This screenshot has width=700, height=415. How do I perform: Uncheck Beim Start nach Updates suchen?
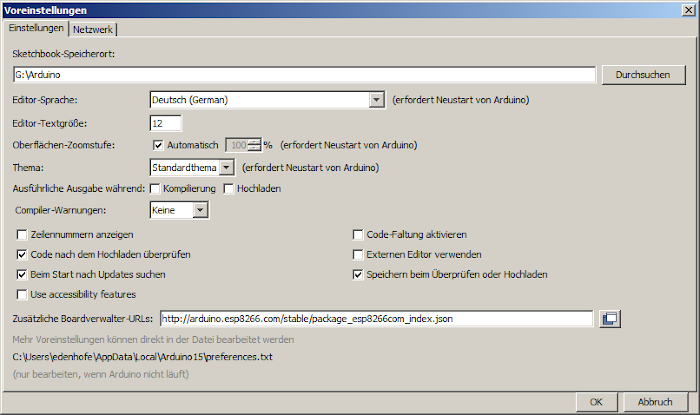(22, 274)
